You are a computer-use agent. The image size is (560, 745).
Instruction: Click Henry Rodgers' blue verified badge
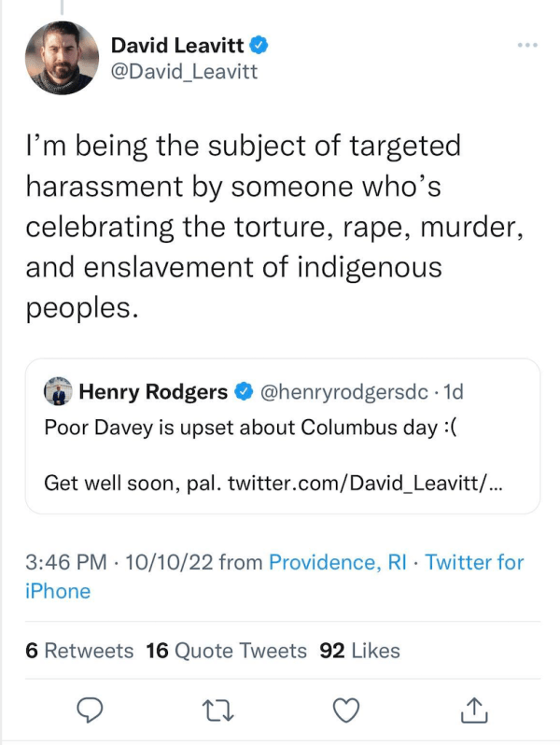pos(242,392)
